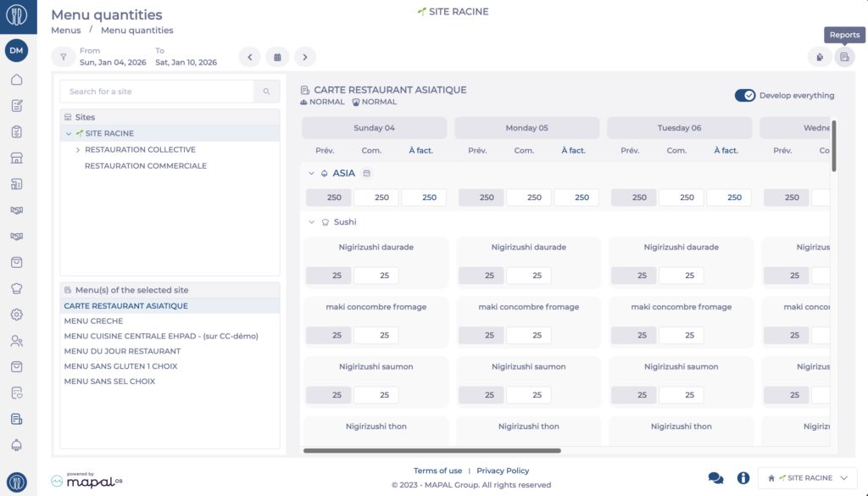Image resolution: width=868 pixels, height=496 pixels.
Task: Click the copy documents icon beside Reports
Action: pyautogui.click(x=820, y=57)
